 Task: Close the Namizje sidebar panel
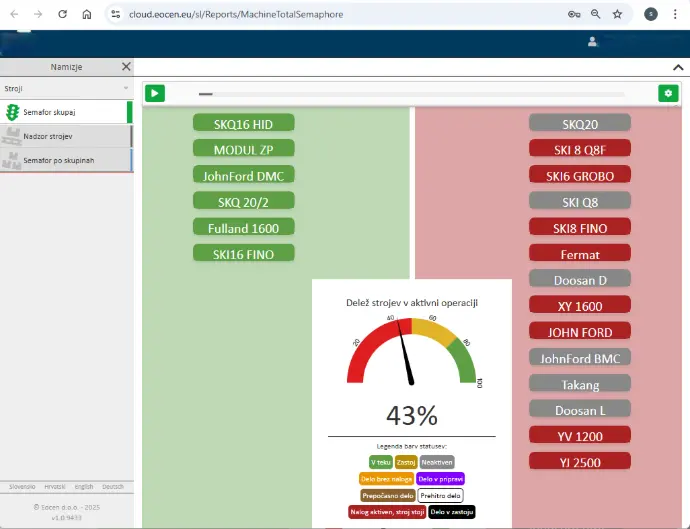[x=126, y=67]
